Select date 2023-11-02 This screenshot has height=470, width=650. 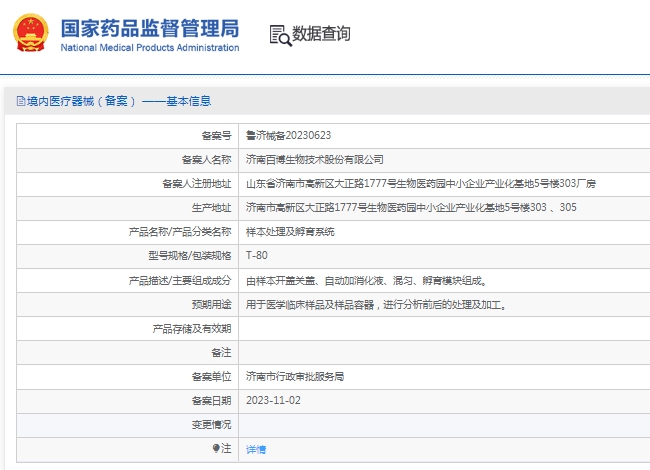(x=273, y=400)
